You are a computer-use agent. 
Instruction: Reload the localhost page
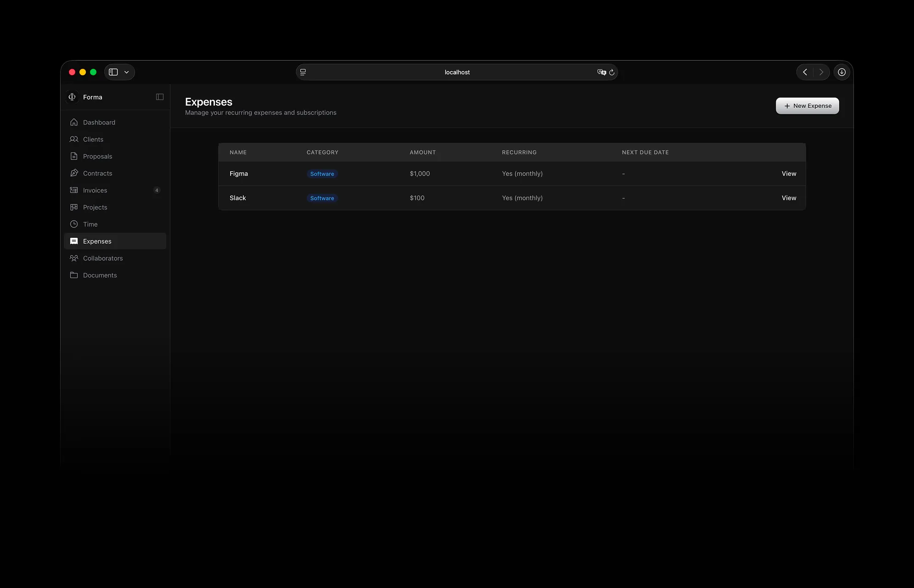click(612, 72)
